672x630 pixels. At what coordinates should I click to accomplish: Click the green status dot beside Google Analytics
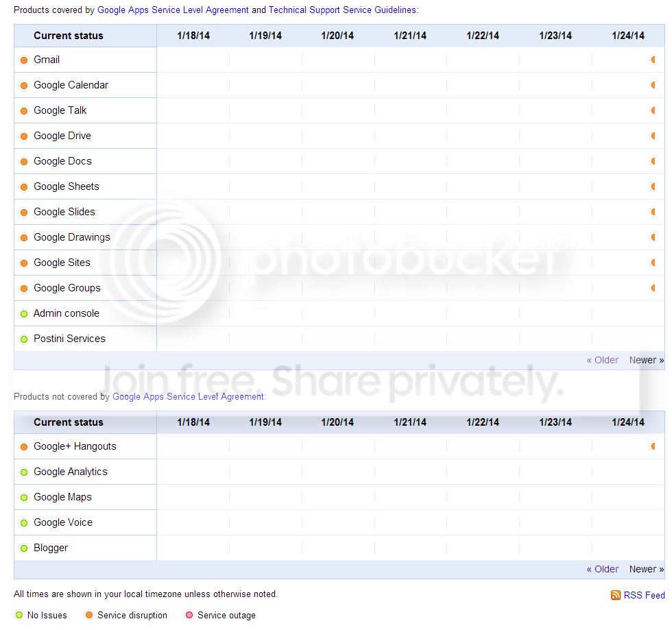pos(24,472)
